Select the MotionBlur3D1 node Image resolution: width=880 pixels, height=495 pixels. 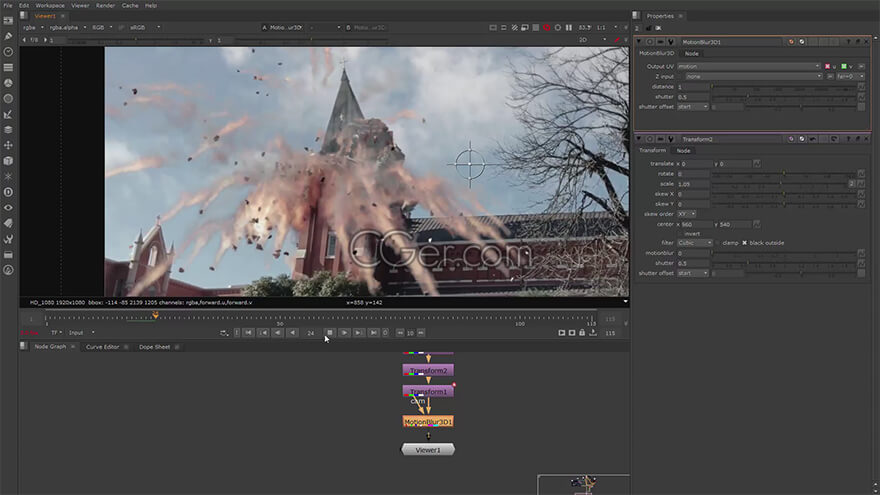(428, 421)
